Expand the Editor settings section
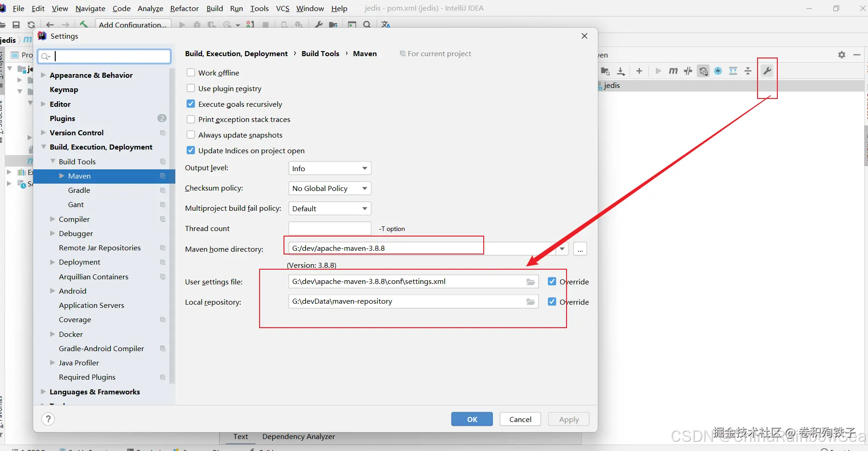Screen dimensions: 868x451 pos(43,104)
